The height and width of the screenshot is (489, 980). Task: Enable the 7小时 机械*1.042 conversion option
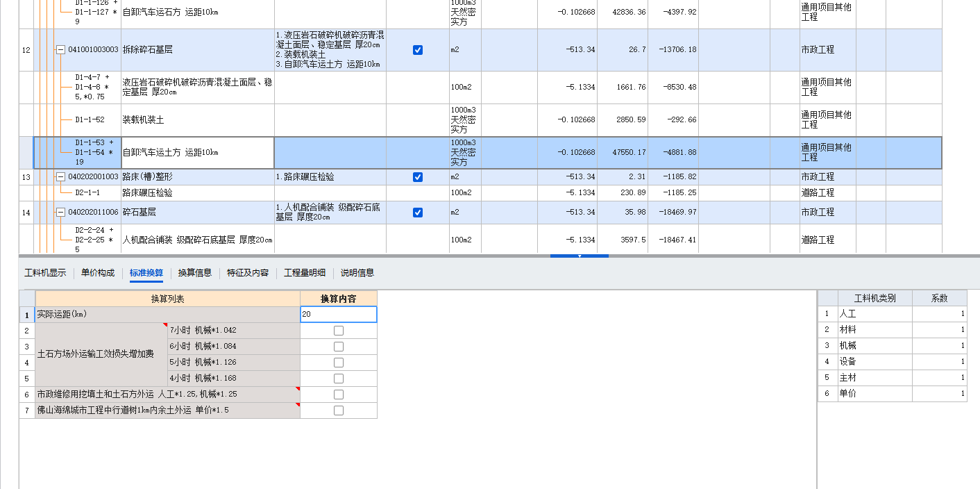coord(338,330)
